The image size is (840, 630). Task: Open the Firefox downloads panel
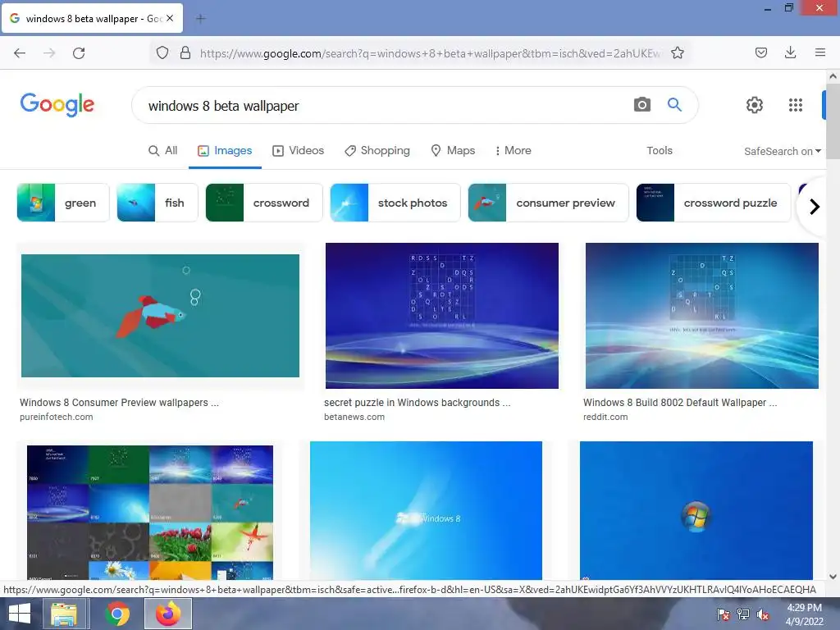pos(790,52)
